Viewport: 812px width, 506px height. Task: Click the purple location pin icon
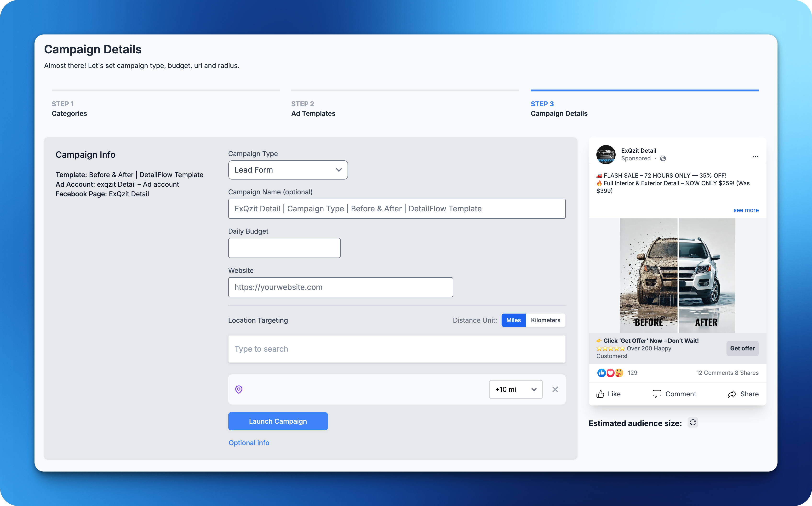239,389
